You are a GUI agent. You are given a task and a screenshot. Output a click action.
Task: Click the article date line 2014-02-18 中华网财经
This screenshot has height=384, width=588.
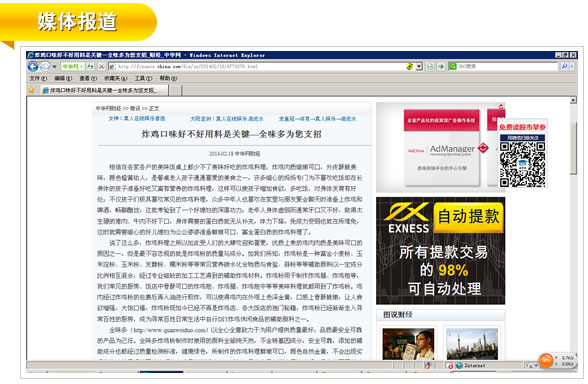click(235, 153)
